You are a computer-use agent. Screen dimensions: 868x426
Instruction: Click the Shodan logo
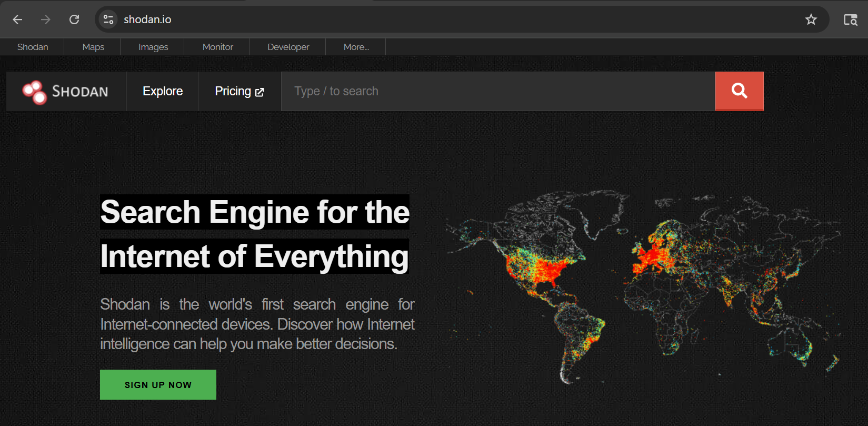(x=65, y=92)
